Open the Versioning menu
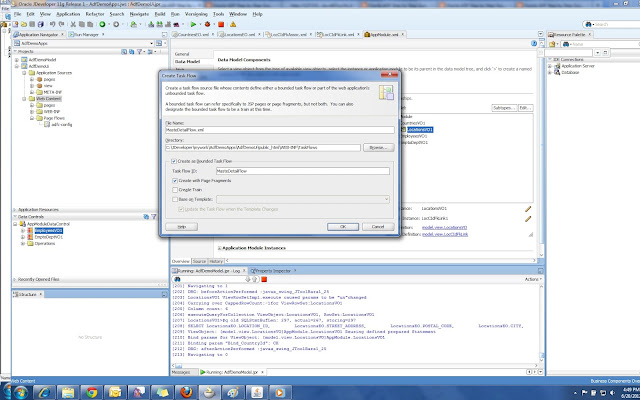640x400 pixels. click(x=196, y=14)
